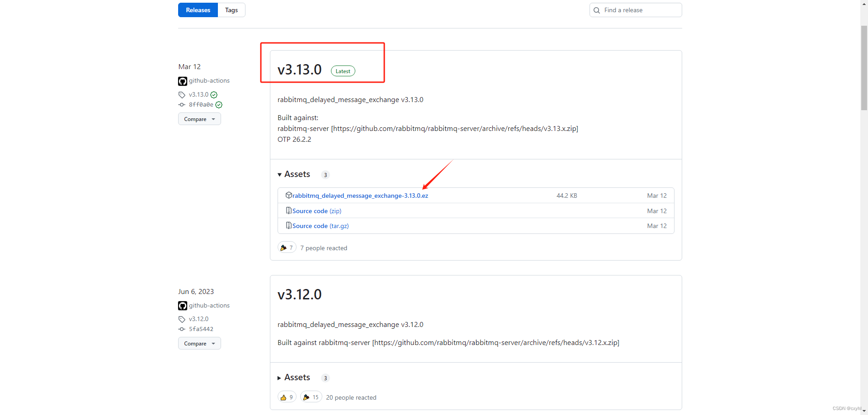Open Compare dropdown for v3.13.0
This screenshot has height=415, width=868.
[x=199, y=119]
